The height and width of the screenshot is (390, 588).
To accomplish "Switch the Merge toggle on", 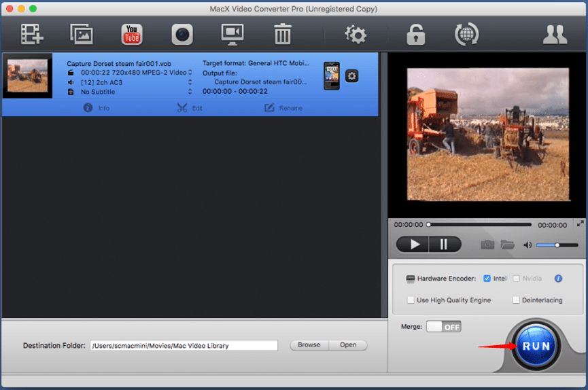I will 443,327.
